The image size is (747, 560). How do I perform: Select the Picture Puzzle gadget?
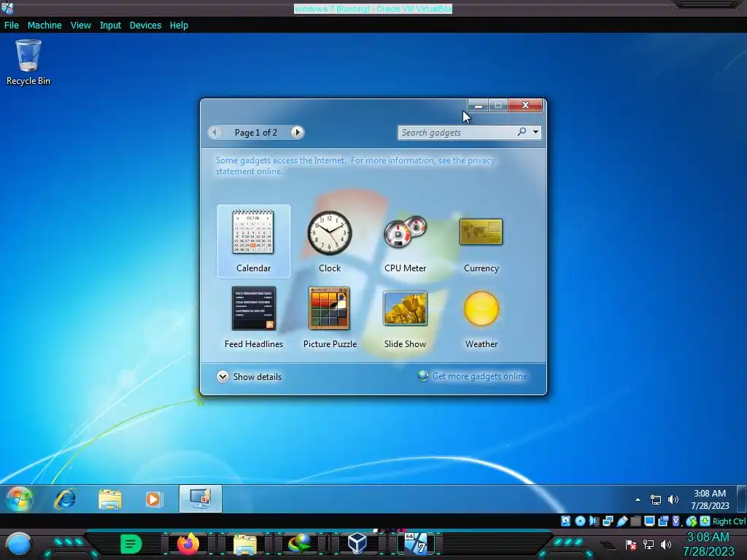330,317
